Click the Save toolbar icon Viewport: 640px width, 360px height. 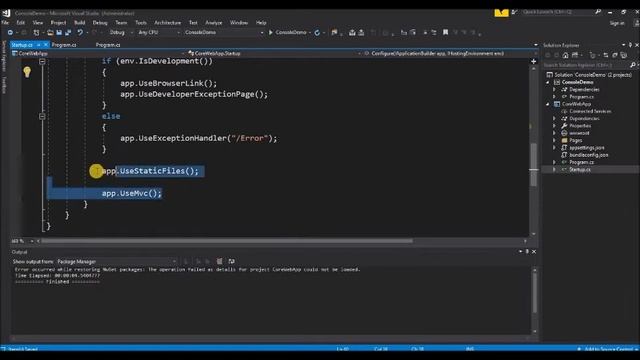[59, 33]
